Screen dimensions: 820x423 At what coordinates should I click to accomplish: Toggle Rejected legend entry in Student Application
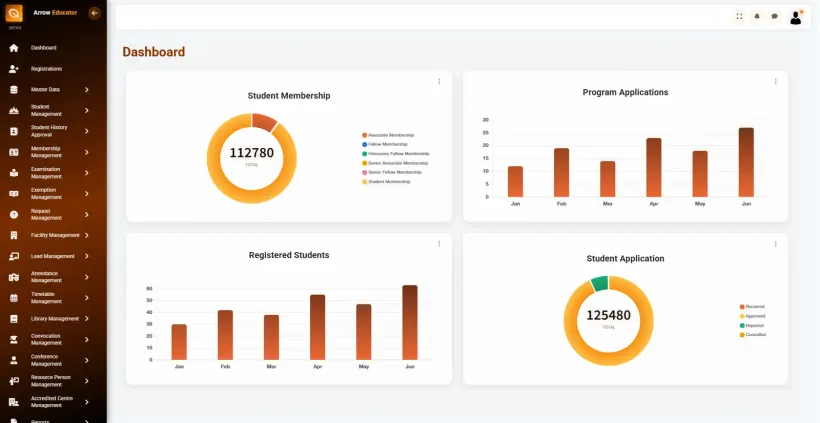(x=752, y=325)
